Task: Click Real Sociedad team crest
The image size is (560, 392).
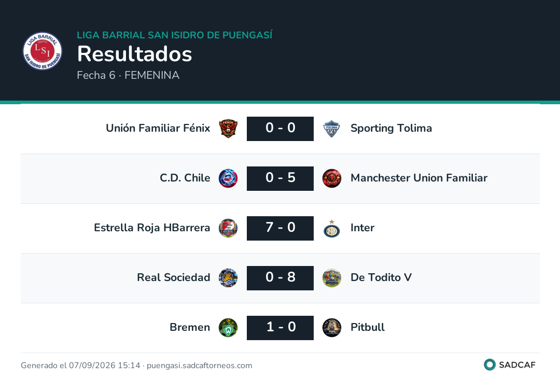Action: pos(228,278)
